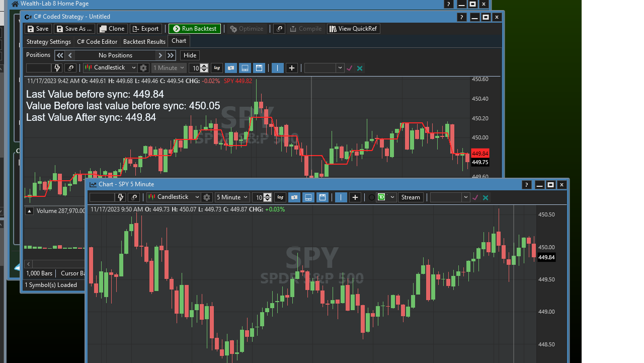This screenshot has width=644, height=363.
Task: Click lightning bolt icon in strategy chart toolbar
Action: [x=57, y=68]
